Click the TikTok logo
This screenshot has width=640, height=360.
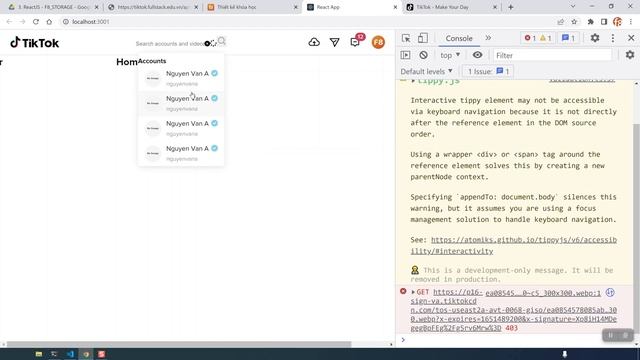(35, 42)
